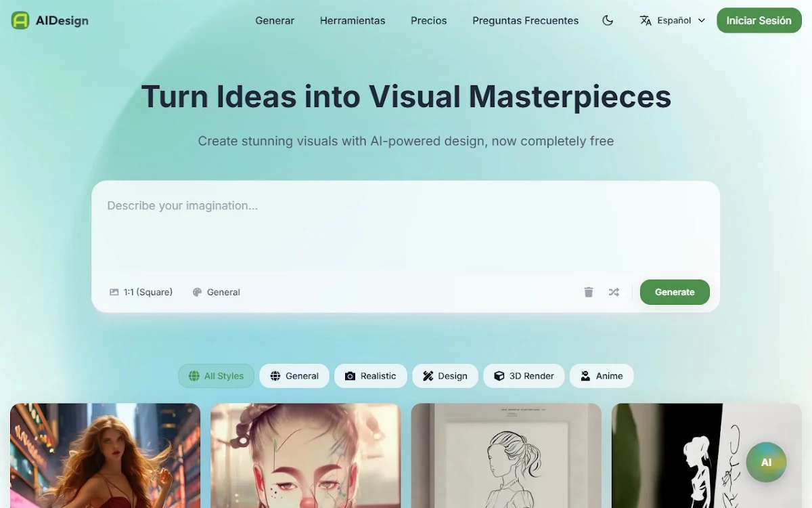Click the AIDesign logo icon

pos(20,20)
